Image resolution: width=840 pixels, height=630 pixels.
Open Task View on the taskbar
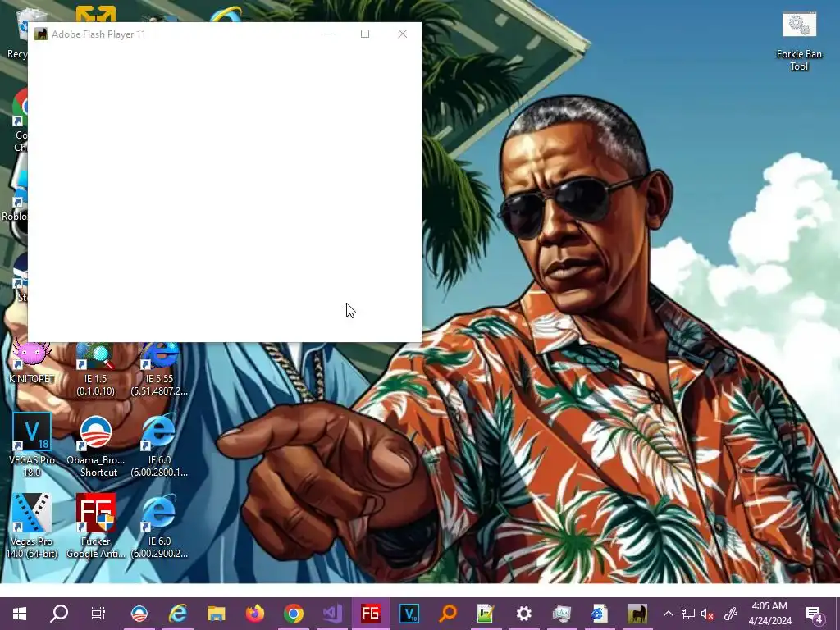tap(98, 614)
